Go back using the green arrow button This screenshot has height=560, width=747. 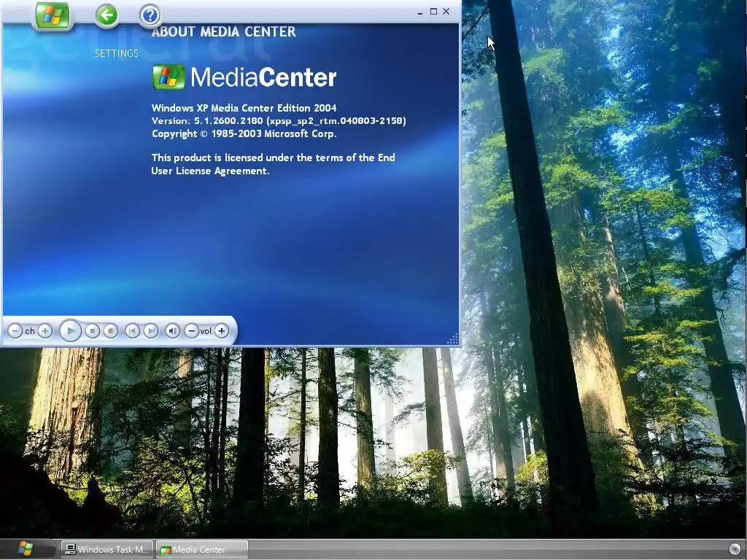click(x=107, y=16)
